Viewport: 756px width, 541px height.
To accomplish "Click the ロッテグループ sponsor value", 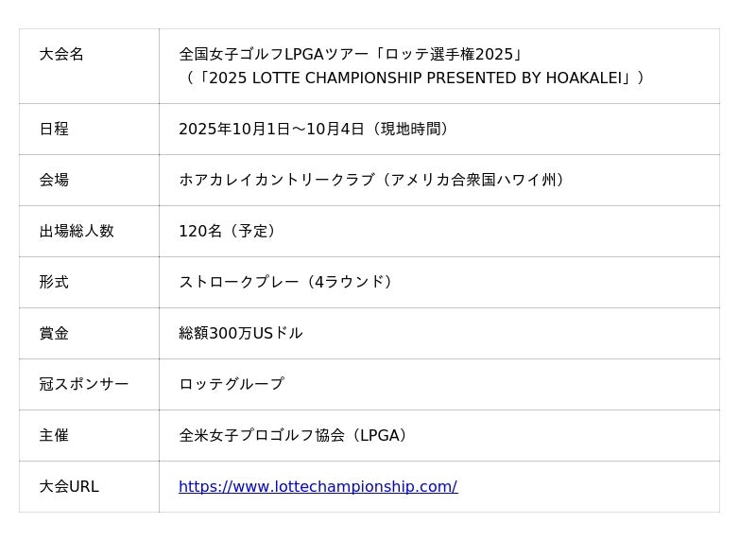I will click(232, 385).
